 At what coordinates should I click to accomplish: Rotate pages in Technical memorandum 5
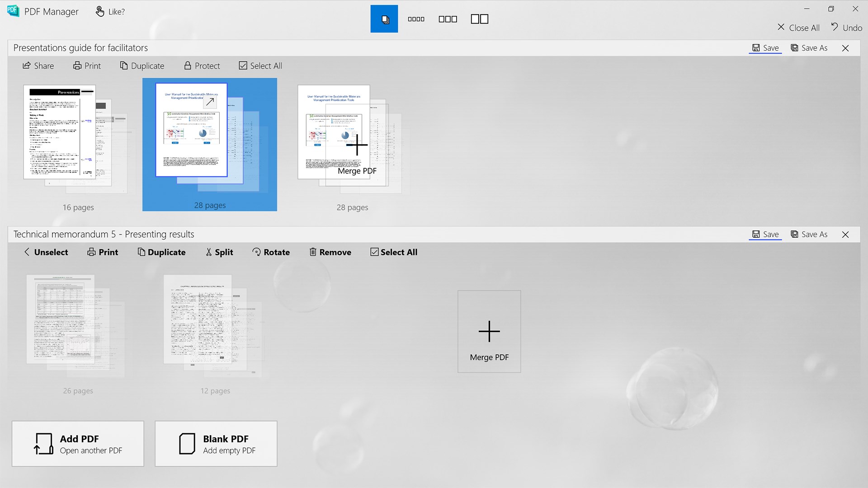(x=271, y=252)
